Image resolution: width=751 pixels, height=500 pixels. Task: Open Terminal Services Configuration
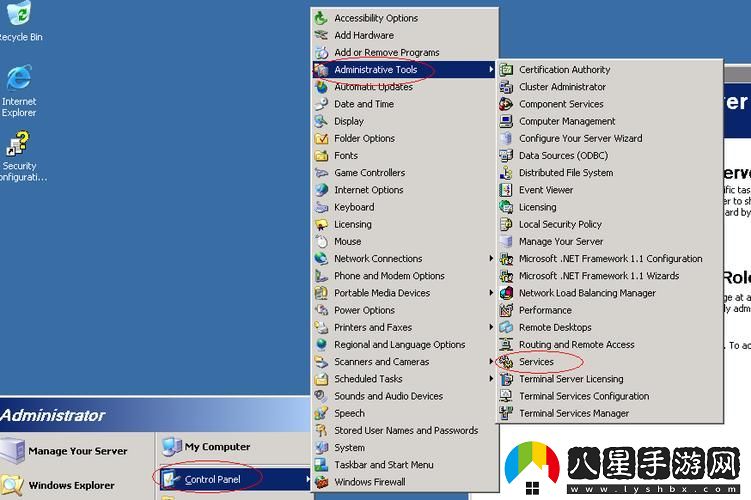point(610,397)
